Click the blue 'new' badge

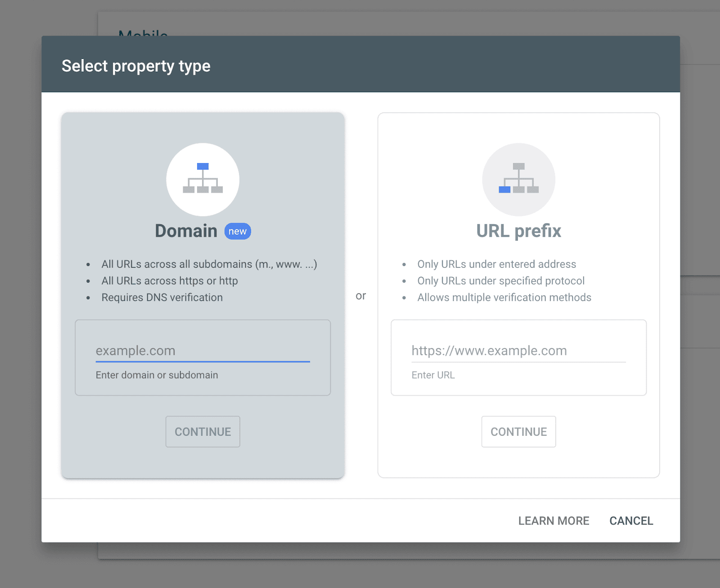coord(238,231)
